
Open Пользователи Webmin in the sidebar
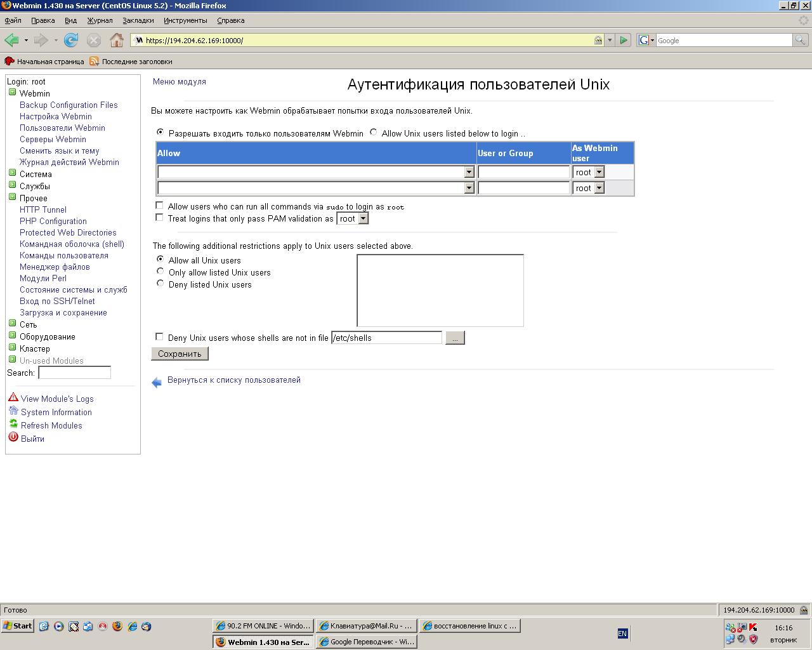pyautogui.click(x=62, y=128)
